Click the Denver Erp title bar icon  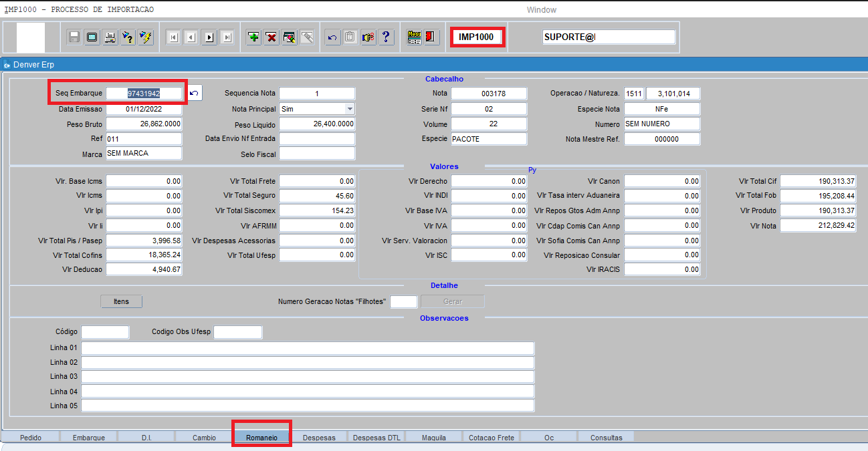tap(7, 65)
